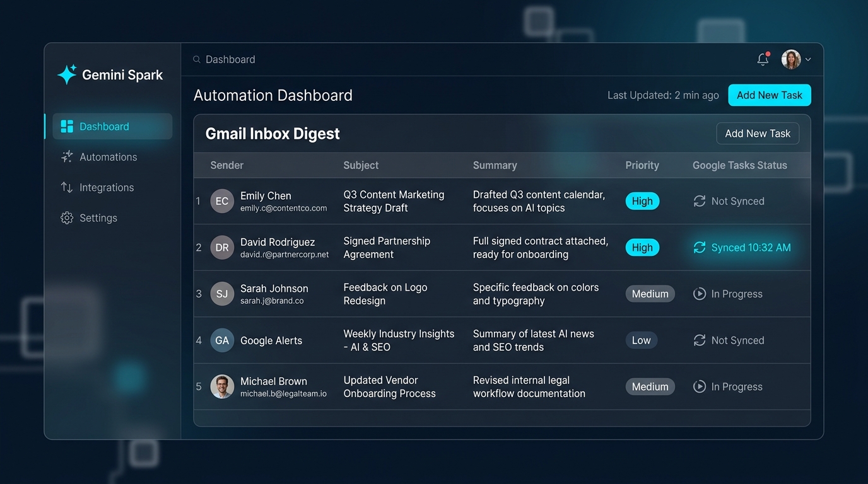Click Michael Brown sender name
Image resolution: width=868 pixels, height=484 pixels.
pyautogui.click(x=274, y=381)
